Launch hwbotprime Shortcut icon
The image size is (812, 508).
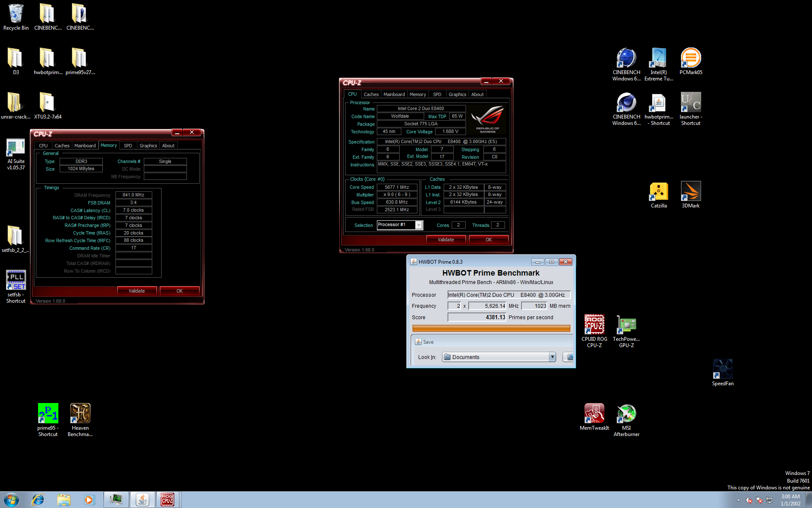[x=658, y=109]
